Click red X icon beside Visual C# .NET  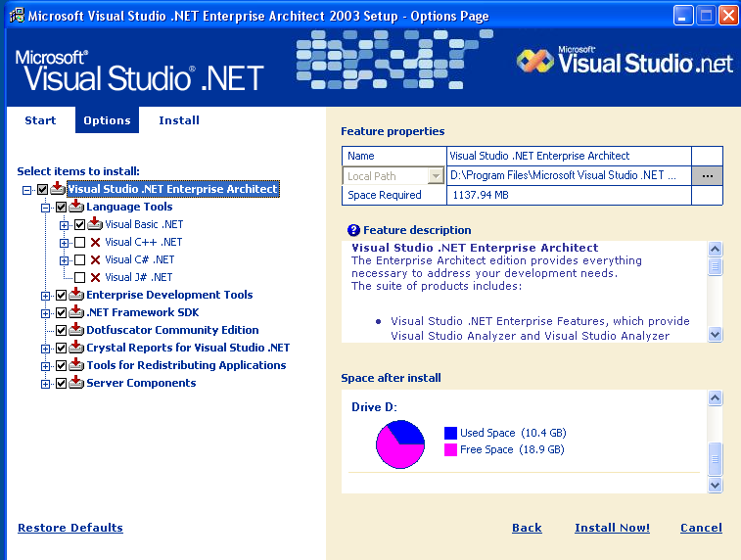[95, 259]
